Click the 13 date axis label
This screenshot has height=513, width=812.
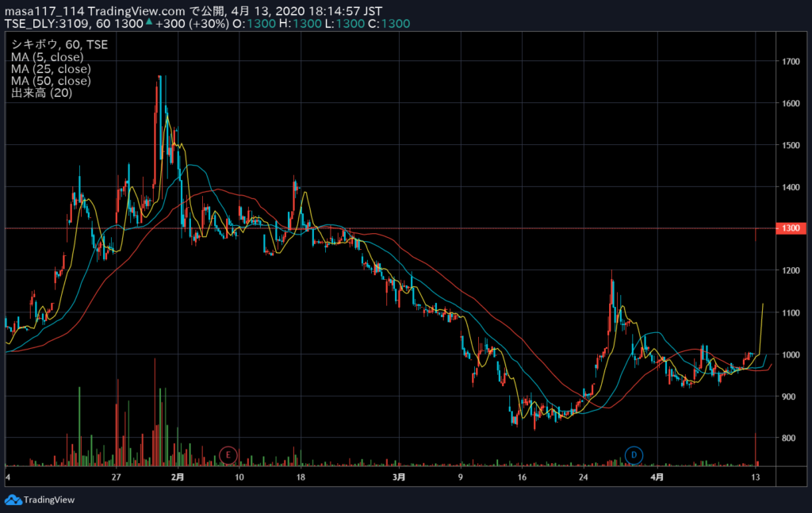[x=756, y=477]
